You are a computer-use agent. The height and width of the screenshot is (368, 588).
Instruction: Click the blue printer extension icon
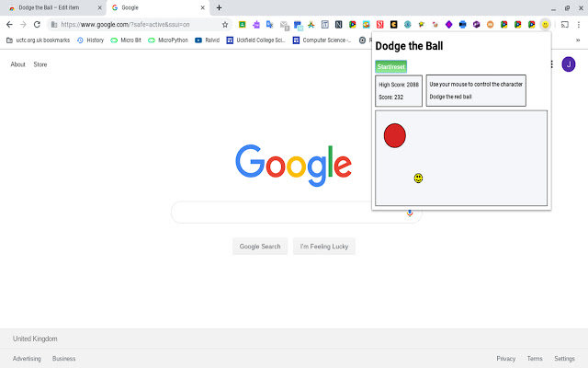pos(463,25)
